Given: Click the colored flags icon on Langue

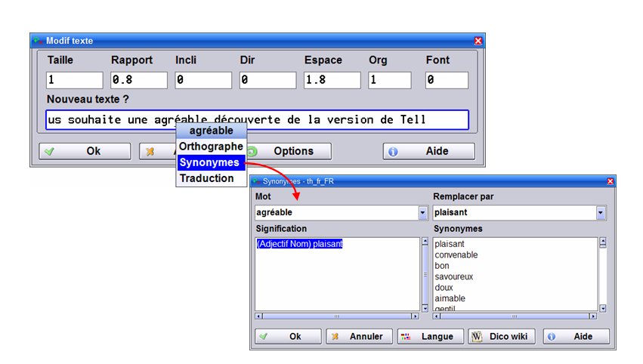Looking at the screenshot, I should 406,337.
